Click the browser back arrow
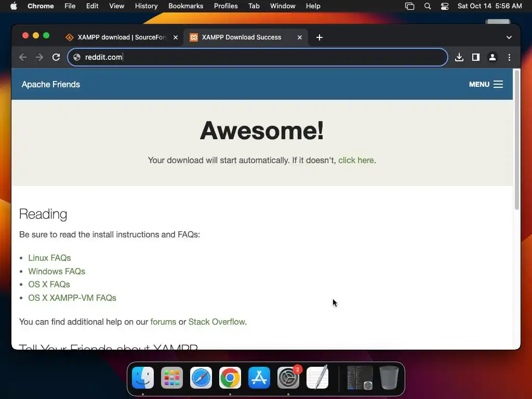The width and height of the screenshot is (532, 399). click(x=23, y=57)
